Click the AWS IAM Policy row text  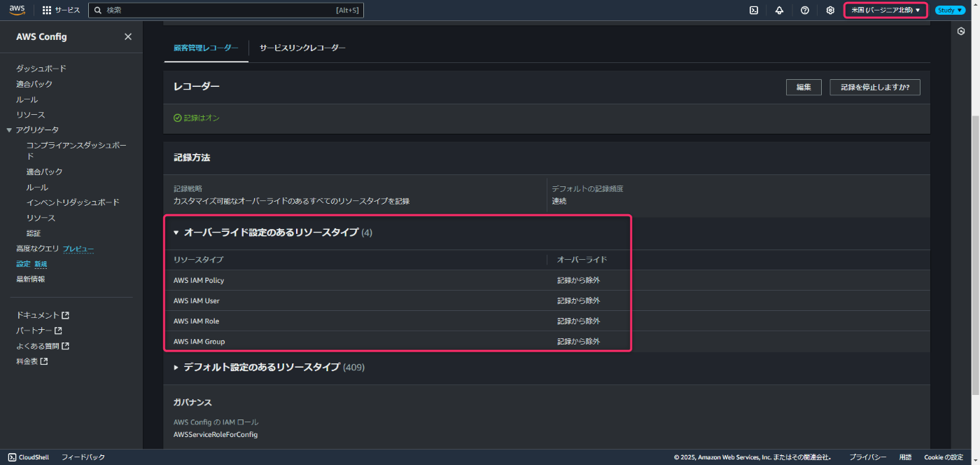pyautogui.click(x=199, y=280)
